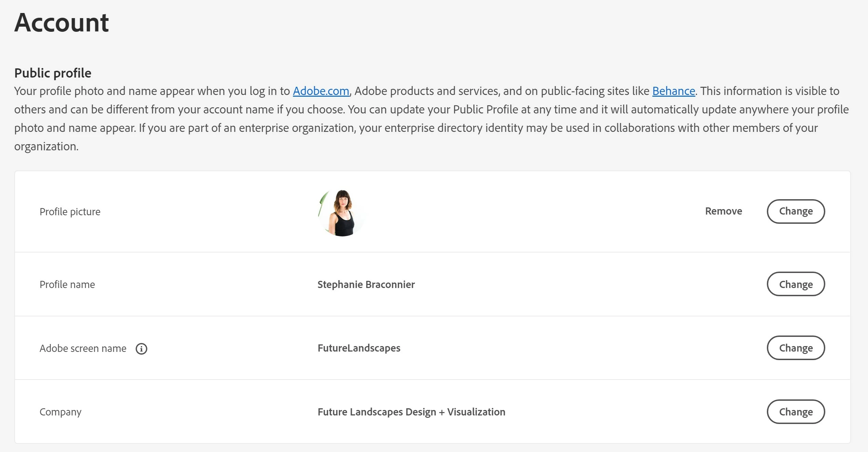
Task: Click the profile picture avatar thumbnail
Action: pos(342,212)
